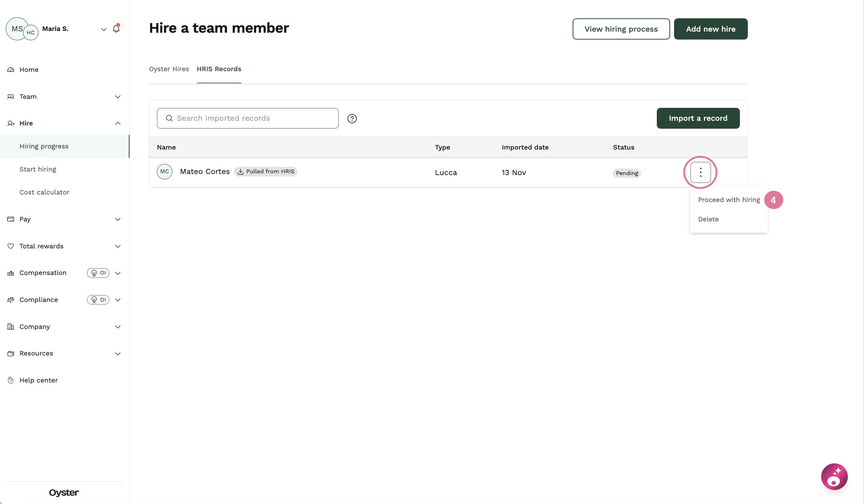Click Add new hire button
This screenshot has height=504, width=864.
[711, 29]
